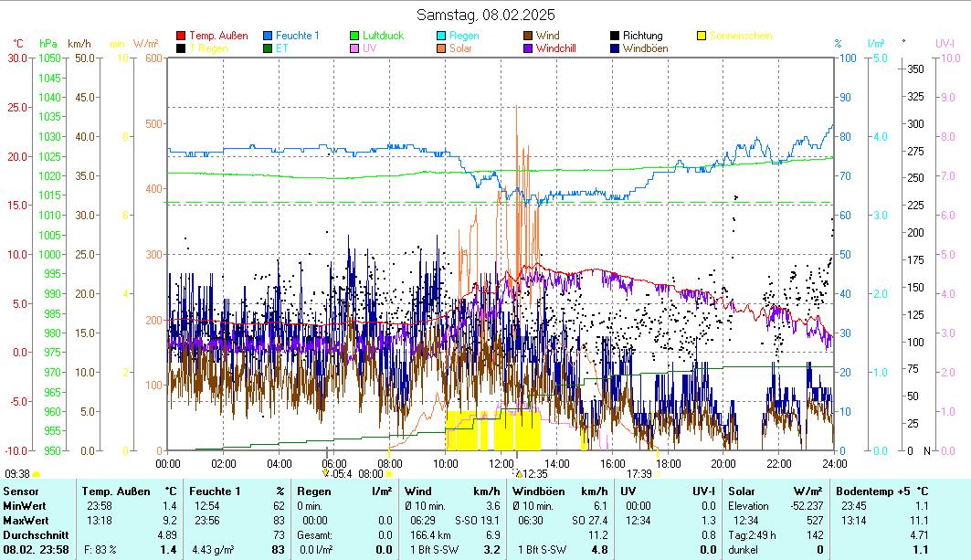Click the purple Windchill legend square
The width and height of the screenshot is (971, 560).
click(x=528, y=48)
